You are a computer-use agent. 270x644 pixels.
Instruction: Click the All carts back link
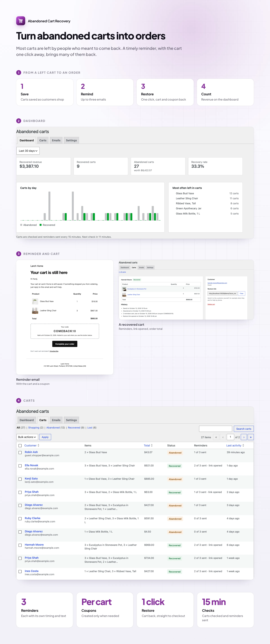122,272
